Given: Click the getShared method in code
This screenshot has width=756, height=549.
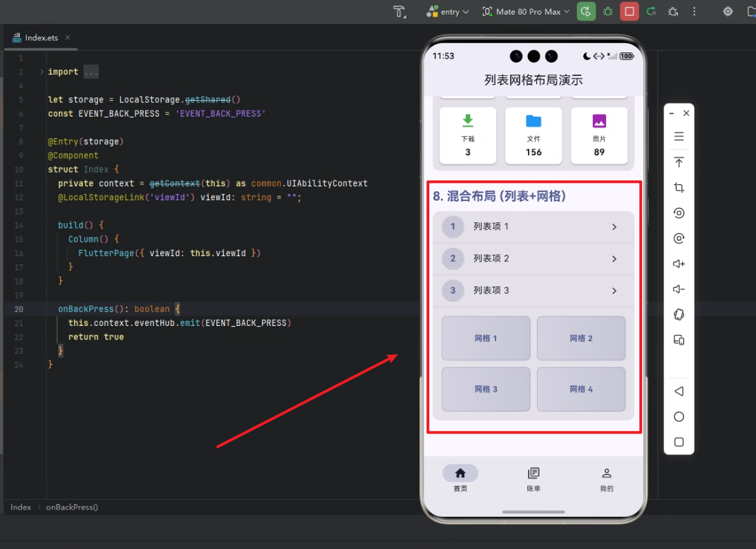Looking at the screenshot, I should [208, 99].
